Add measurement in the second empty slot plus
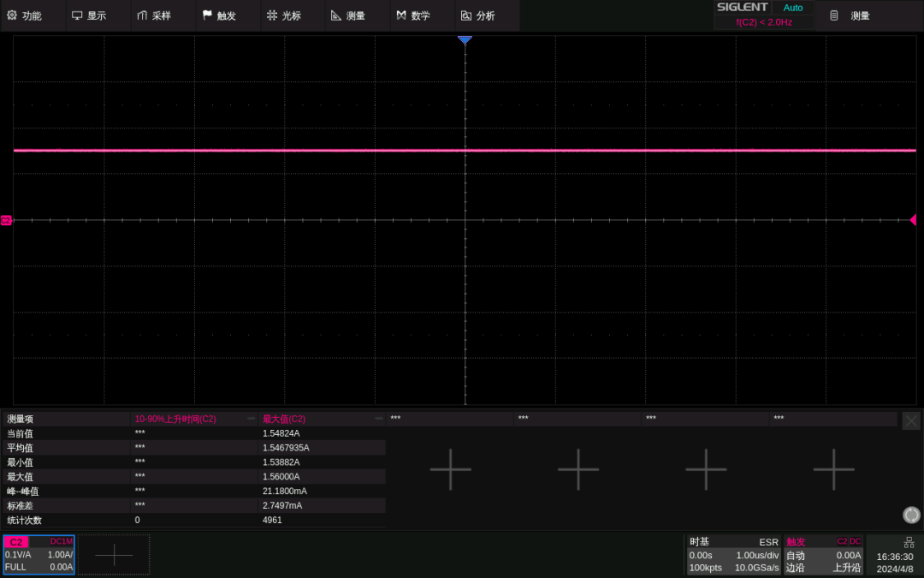The width and height of the screenshot is (924, 578). [x=578, y=469]
